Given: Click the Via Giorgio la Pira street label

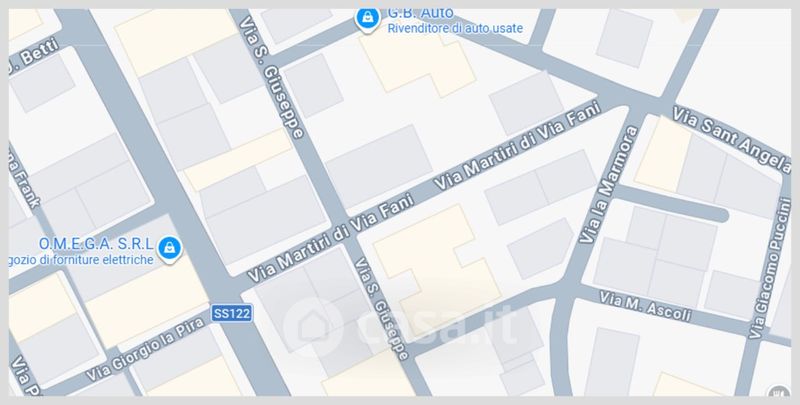Looking at the screenshot, I should click(x=145, y=350).
